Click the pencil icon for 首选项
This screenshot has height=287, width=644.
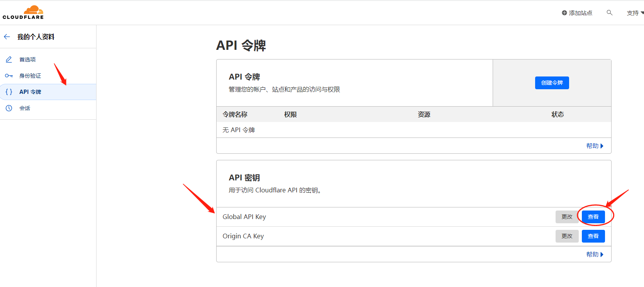[x=9, y=59]
